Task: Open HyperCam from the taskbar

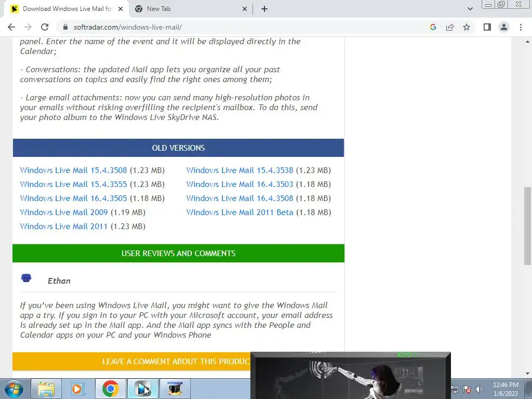Action: (175, 389)
